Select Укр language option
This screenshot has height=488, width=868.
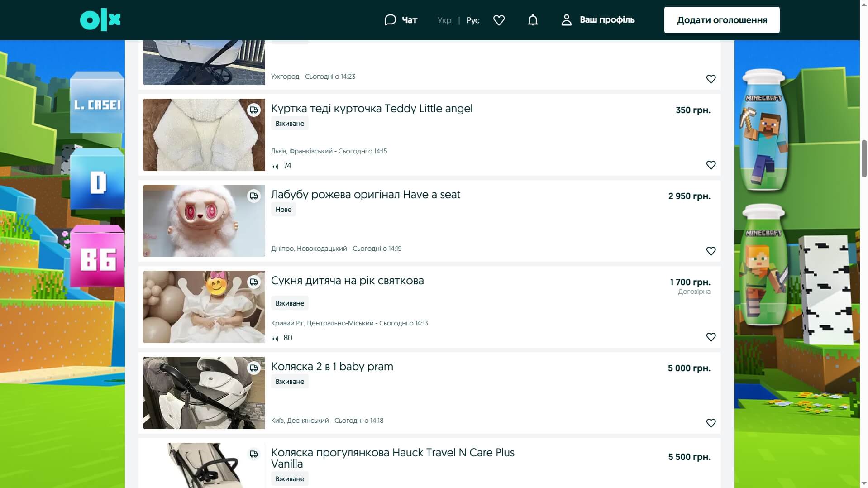point(444,20)
